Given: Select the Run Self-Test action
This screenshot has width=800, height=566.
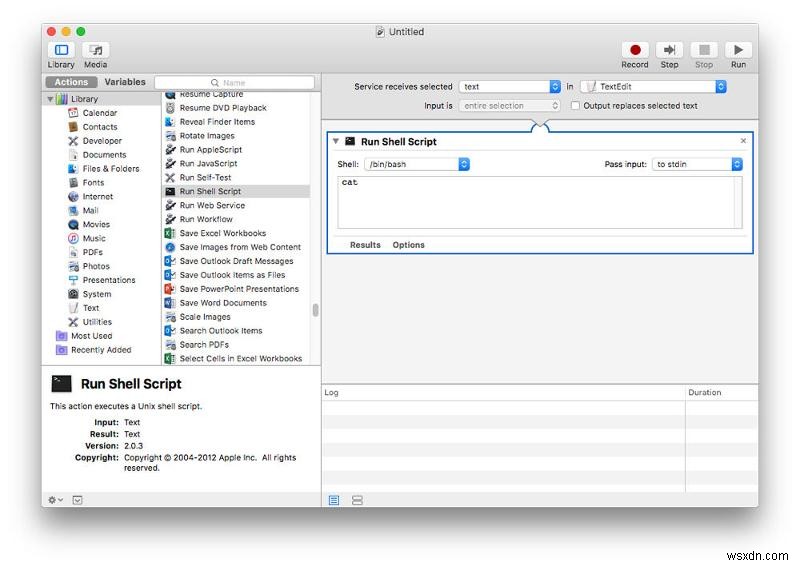Looking at the screenshot, I should click(205, 178).
